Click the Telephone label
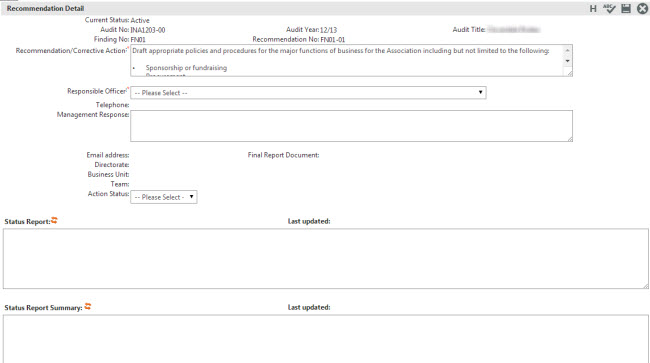650x363 pixels. pos(112,105)
